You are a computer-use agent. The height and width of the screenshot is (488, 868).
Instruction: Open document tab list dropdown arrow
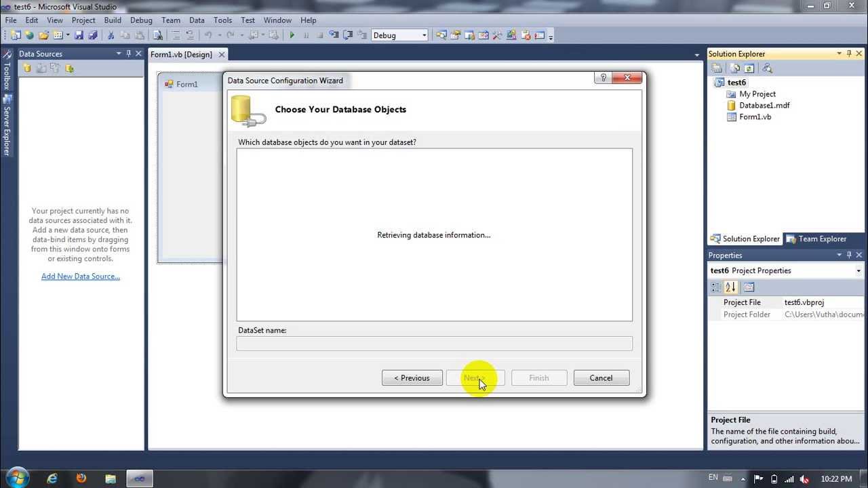[x=697, y=55]
